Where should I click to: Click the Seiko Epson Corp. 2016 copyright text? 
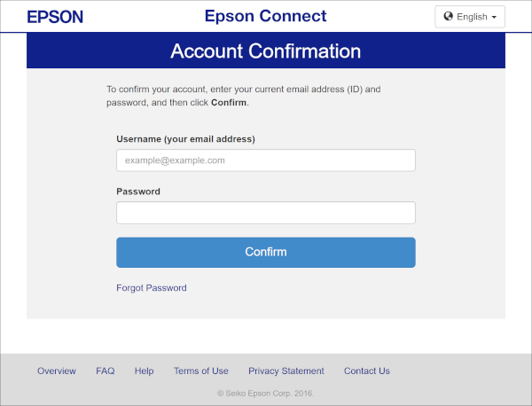click(266, 394)
